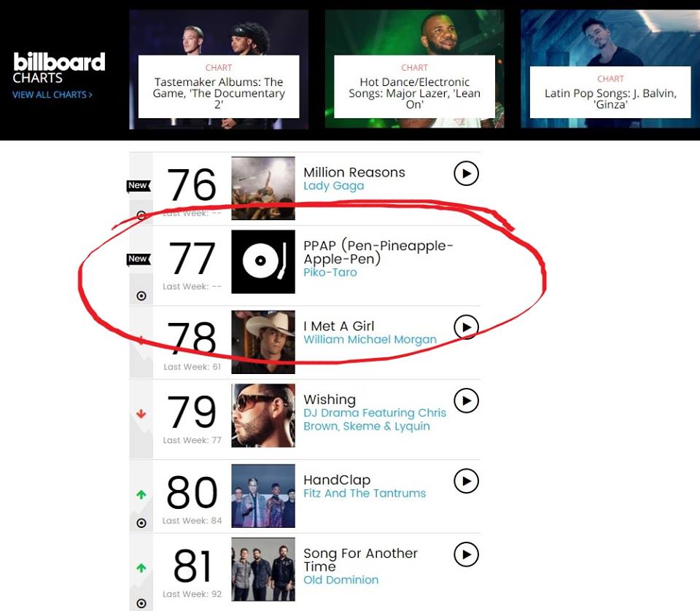This screenshot has height=611, width=700.
Task: Open the Piko-Taro artist link
Action: (330, 272)
